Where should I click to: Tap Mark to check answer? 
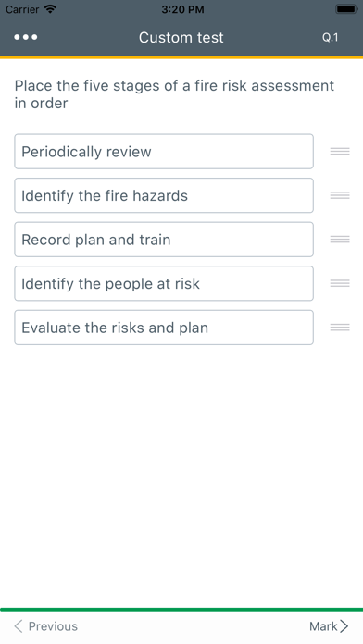[x=329, y=626]
